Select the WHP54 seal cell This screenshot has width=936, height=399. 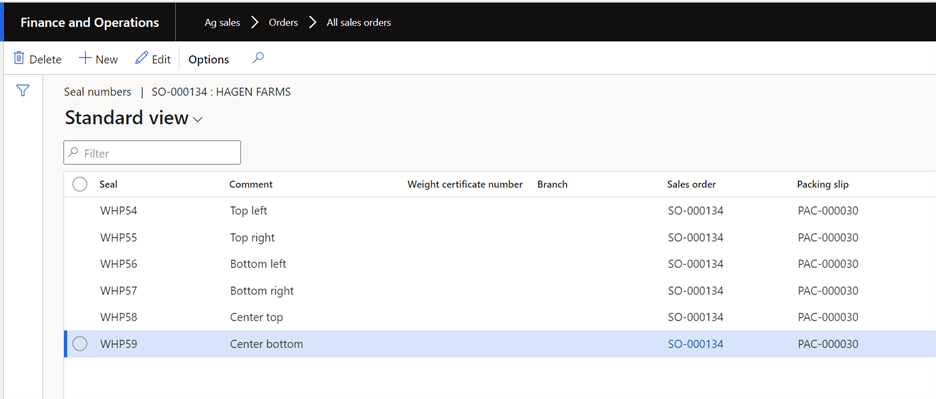(x=119, y=211)
